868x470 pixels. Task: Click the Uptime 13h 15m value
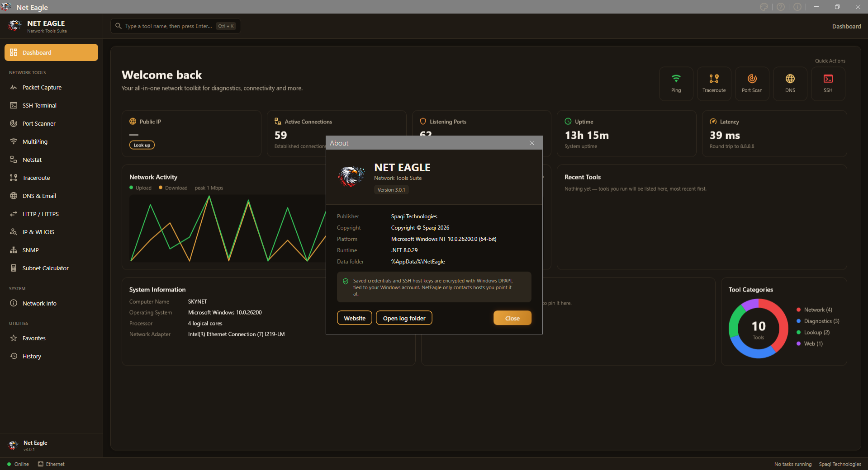587,135
